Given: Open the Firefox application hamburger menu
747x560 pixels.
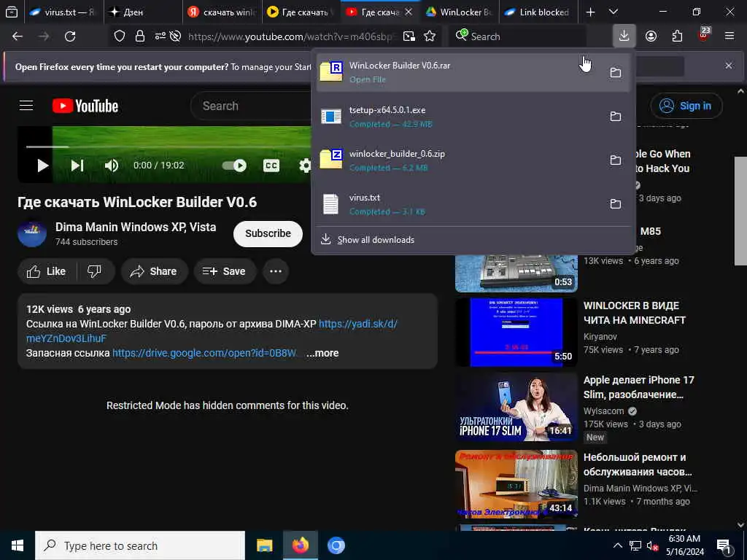Looking at the screenshot, I should pos(729,36).
